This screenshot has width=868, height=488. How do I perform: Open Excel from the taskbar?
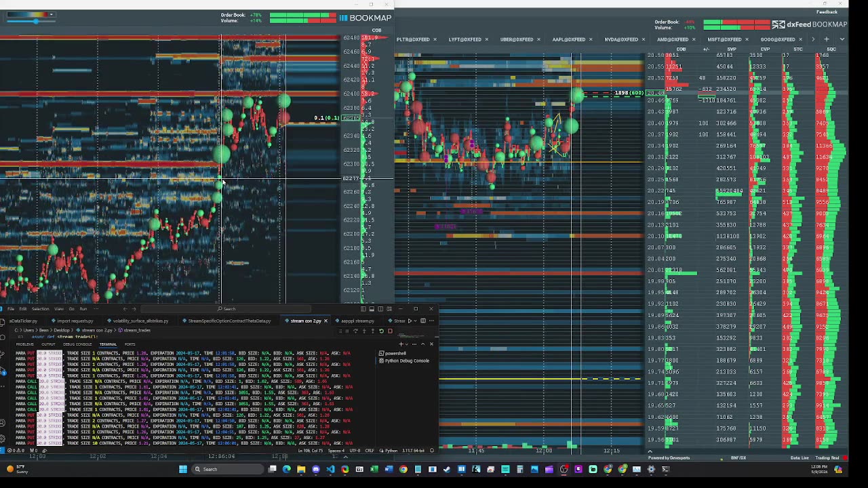tap(373, 469)
